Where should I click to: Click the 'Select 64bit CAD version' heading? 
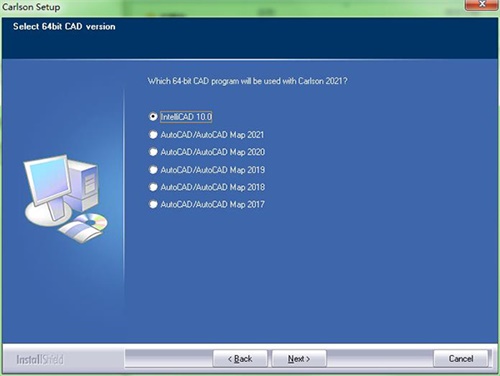click(64, 27)
